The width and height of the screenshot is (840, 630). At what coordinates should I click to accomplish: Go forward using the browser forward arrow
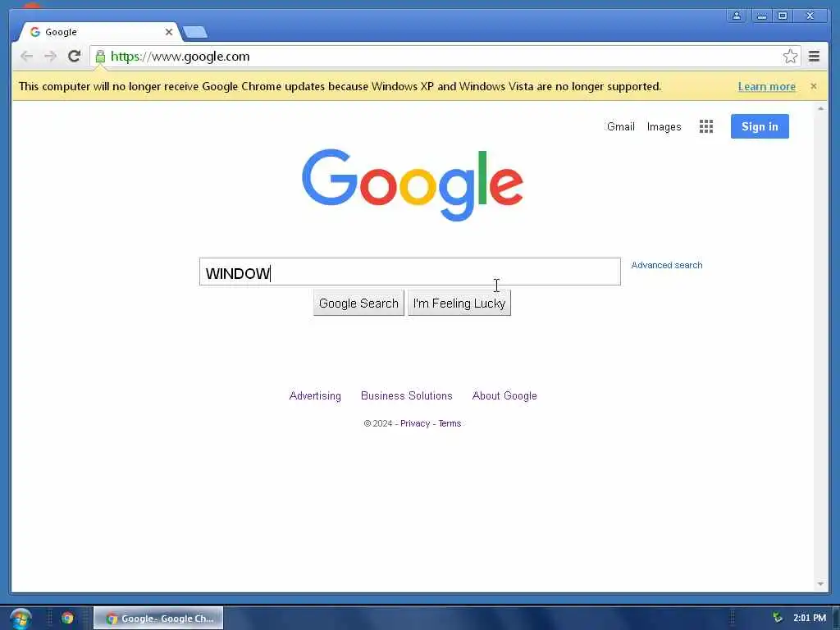50,57
